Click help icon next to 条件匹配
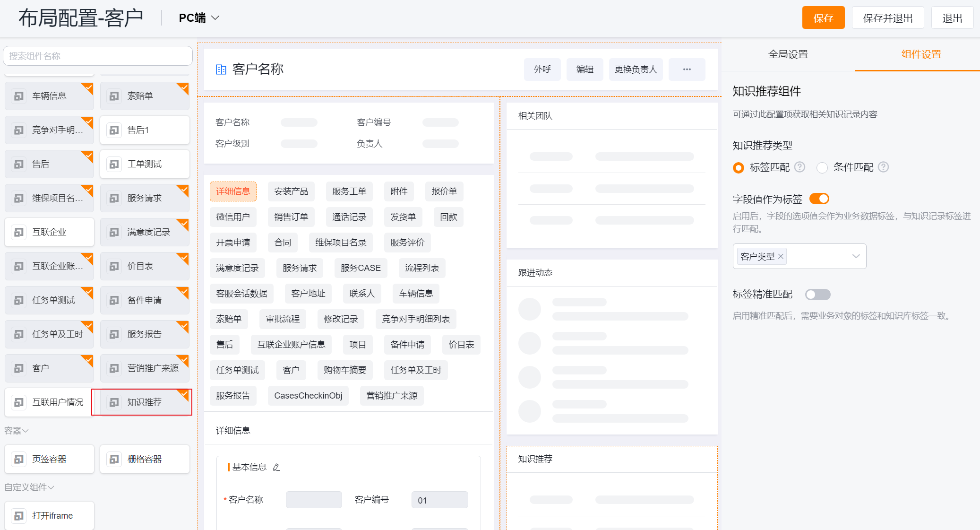 [883, 167]
